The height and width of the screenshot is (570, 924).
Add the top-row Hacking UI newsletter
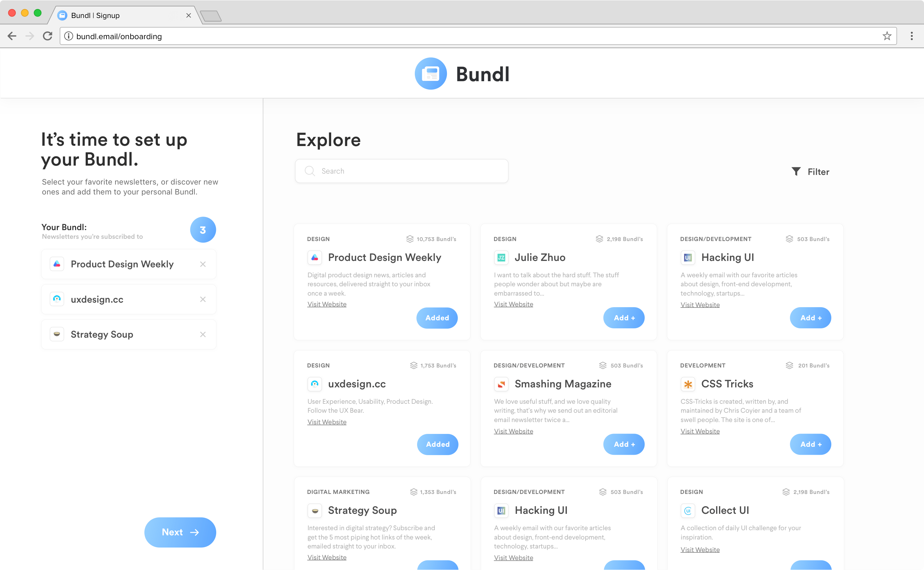(x=810, y=318)
